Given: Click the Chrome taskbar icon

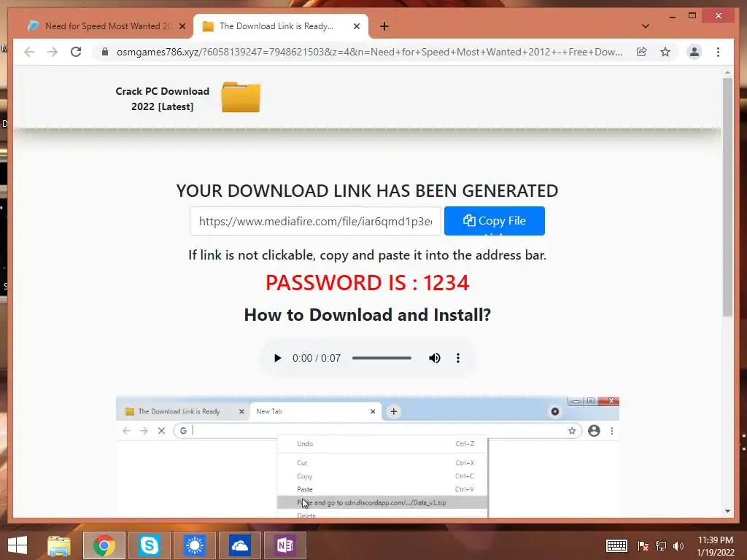Looking at the screenshot, I should click(x=104, y=545).
